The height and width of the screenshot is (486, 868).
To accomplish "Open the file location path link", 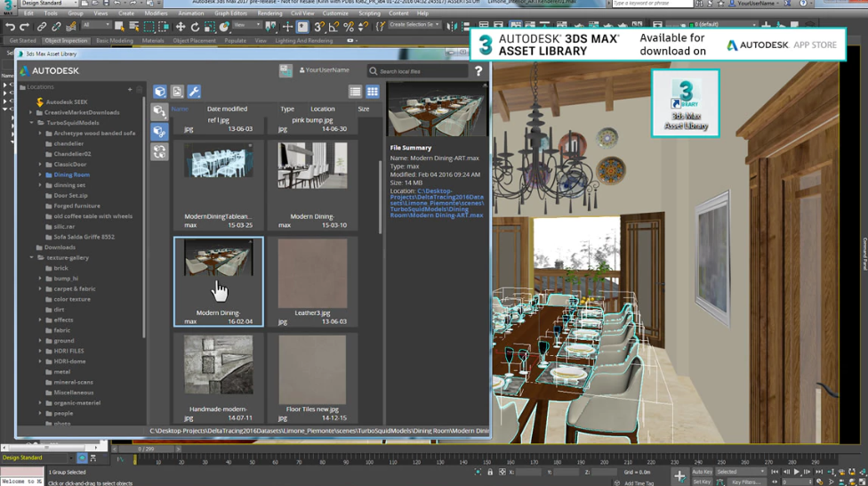I will [x=437, y=203].
